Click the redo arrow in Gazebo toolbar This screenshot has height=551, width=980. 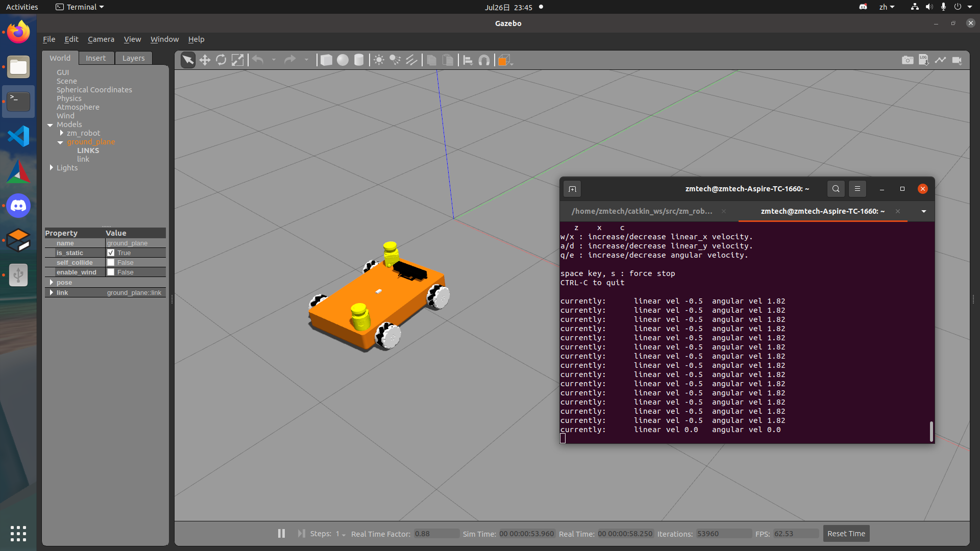click(x=290, y=60)
